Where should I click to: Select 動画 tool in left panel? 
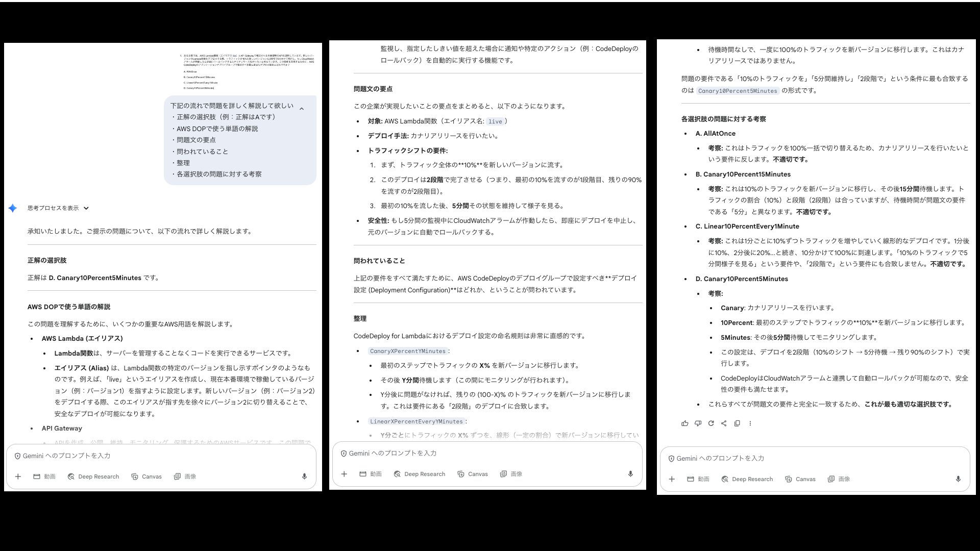click(44, 477)
